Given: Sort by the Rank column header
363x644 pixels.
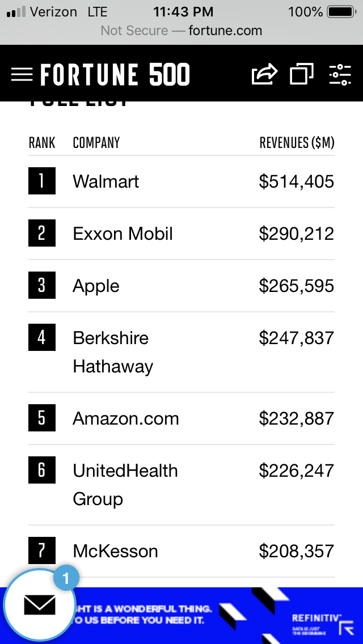Looking at the screenshot, I should click(x=42, y=143).
